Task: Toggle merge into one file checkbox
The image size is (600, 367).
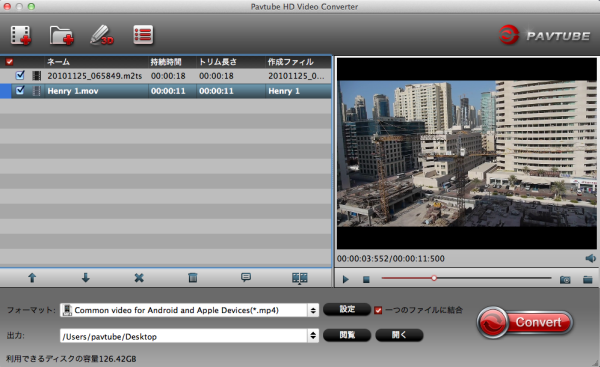Action: pos(378,310)
